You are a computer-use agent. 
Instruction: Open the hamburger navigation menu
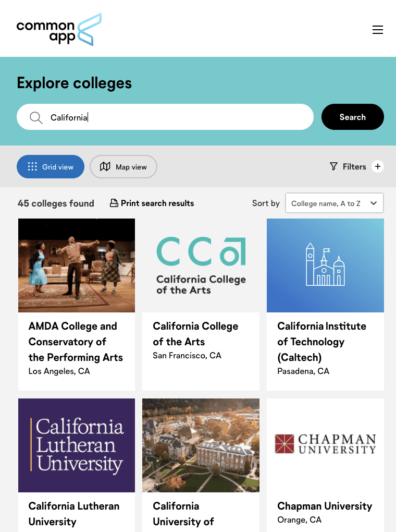378,30
